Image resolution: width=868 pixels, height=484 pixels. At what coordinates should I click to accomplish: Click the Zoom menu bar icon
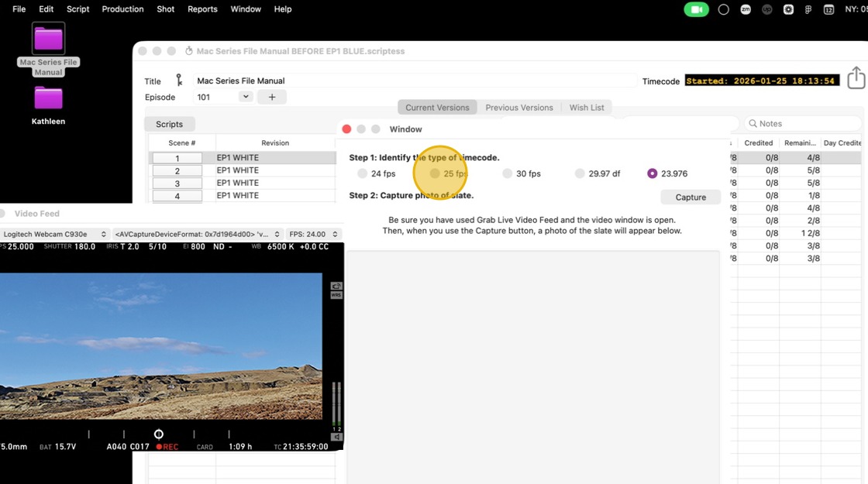coord(746,9)
